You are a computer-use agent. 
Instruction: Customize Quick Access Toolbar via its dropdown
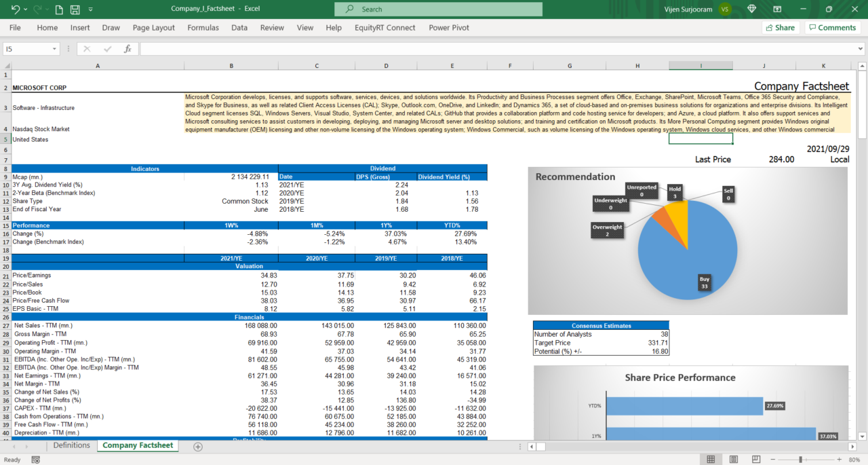point(90,10)
